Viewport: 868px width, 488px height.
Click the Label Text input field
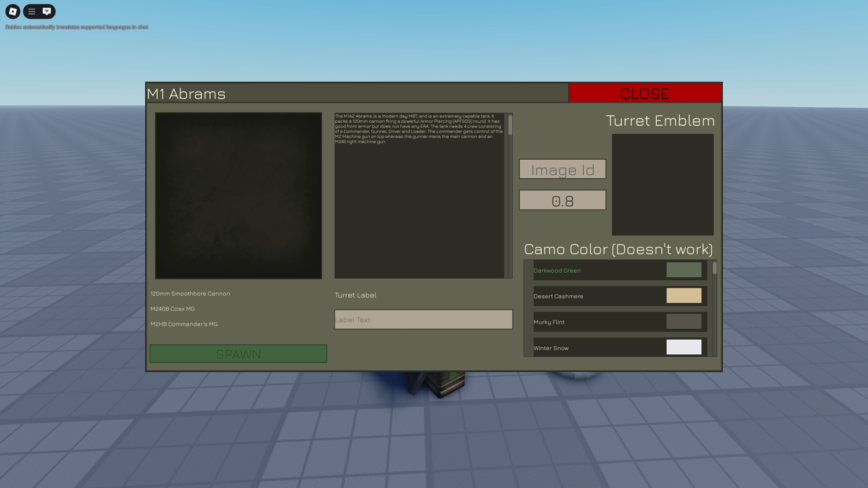click(424, 320)
